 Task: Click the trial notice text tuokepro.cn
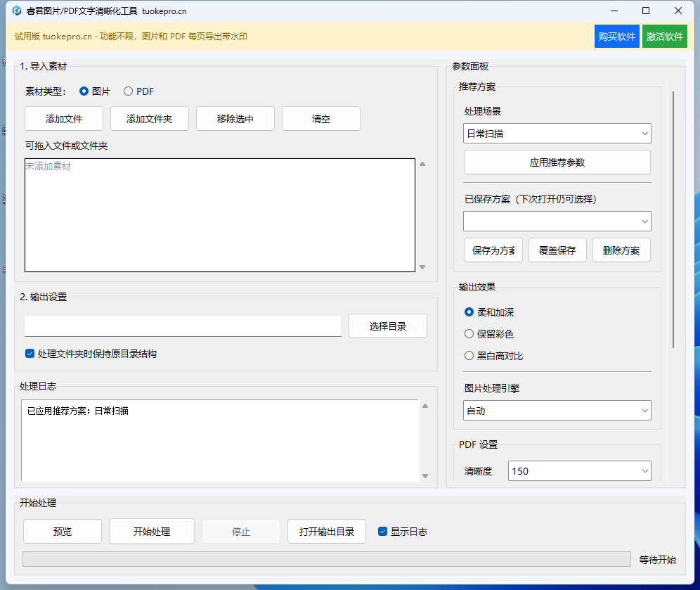67,36
